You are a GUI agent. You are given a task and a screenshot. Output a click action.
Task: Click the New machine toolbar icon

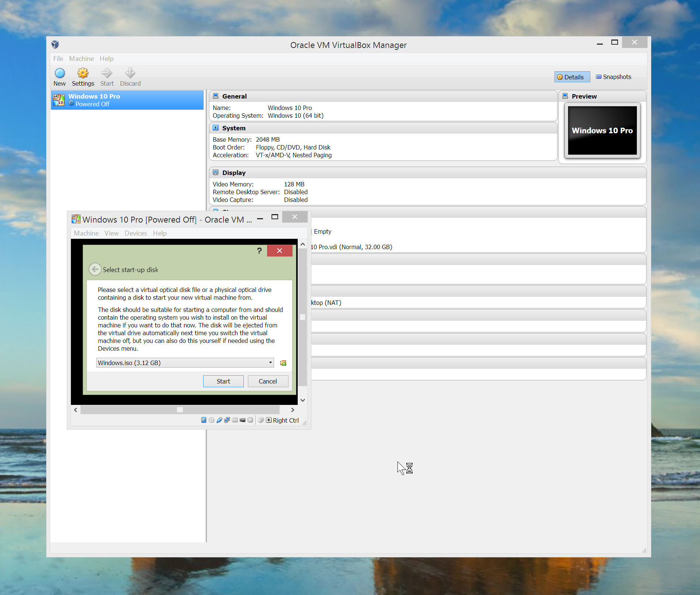[59, 73]
